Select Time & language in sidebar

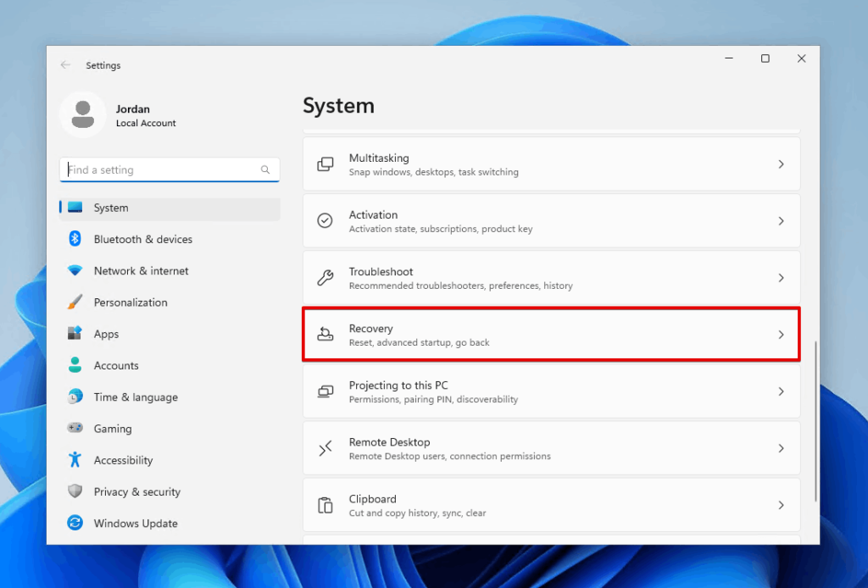(134, 397)
